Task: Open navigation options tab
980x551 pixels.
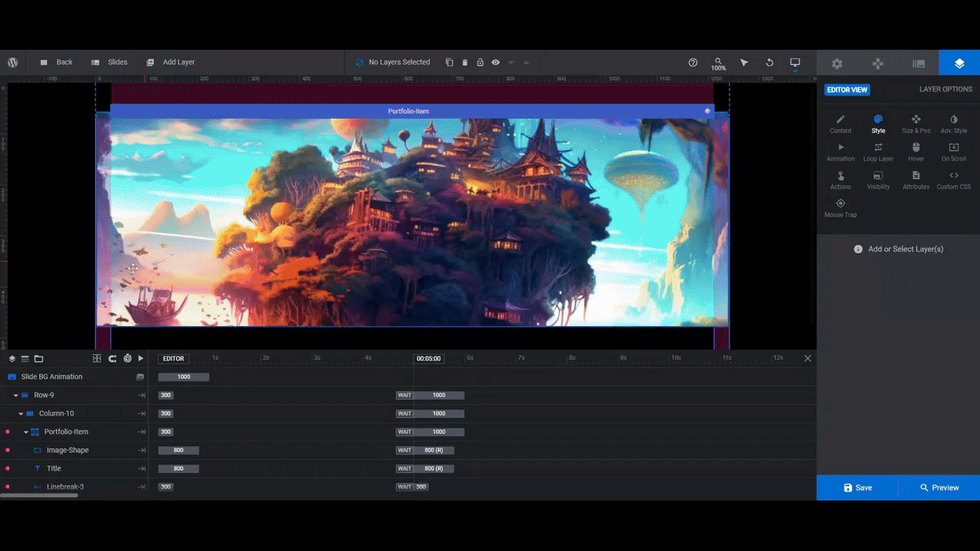Action: tap(878, 64)
